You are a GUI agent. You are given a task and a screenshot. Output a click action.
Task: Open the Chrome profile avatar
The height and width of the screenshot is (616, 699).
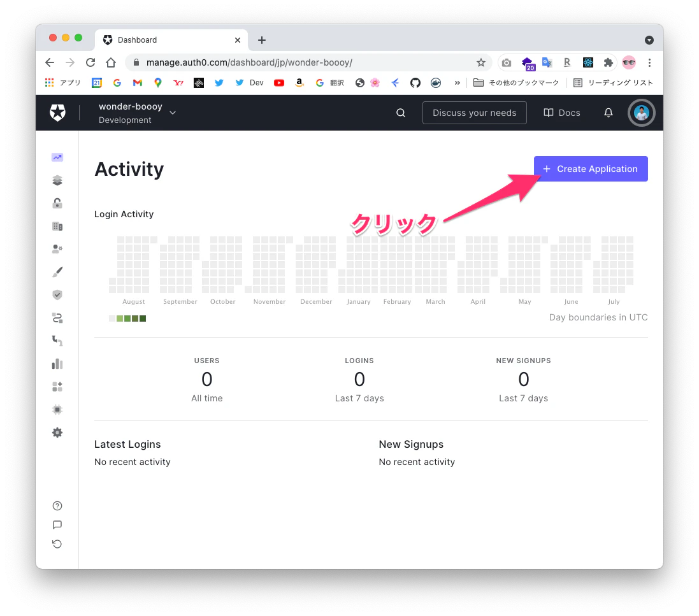click(629, 62)
